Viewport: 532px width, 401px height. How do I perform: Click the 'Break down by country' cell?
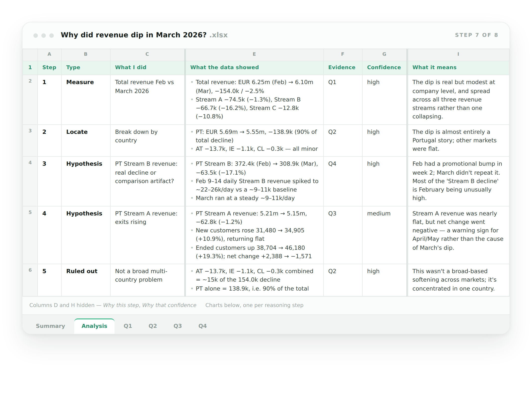point(147,141)
